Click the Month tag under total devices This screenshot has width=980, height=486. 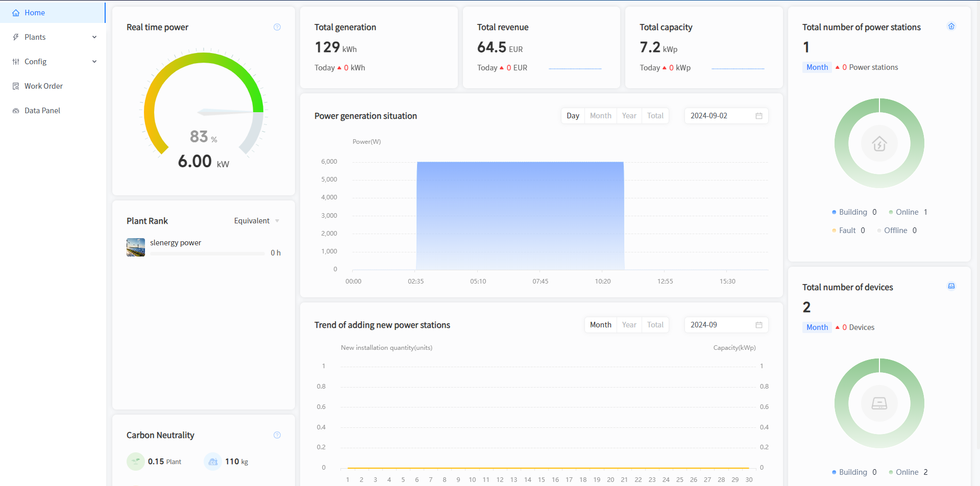tap(817, 327)
